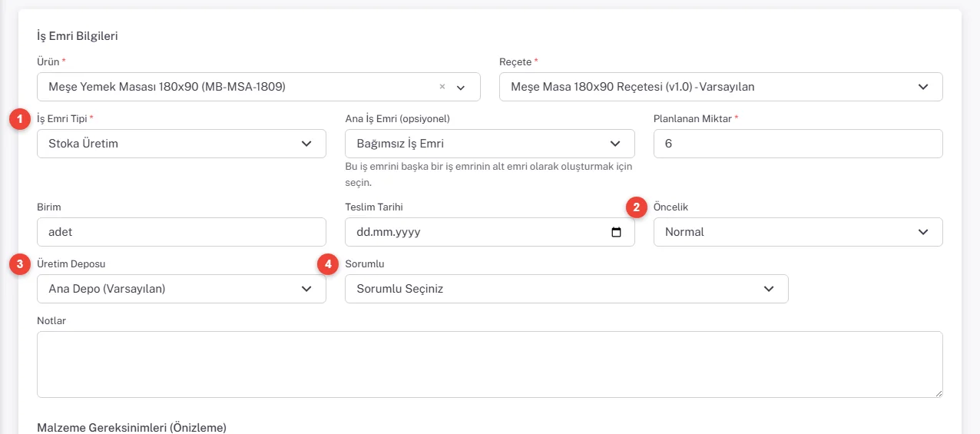Click the red number 2 badge near Öncelik
Viewport: 980px width, 434px height.
point(636,207)
